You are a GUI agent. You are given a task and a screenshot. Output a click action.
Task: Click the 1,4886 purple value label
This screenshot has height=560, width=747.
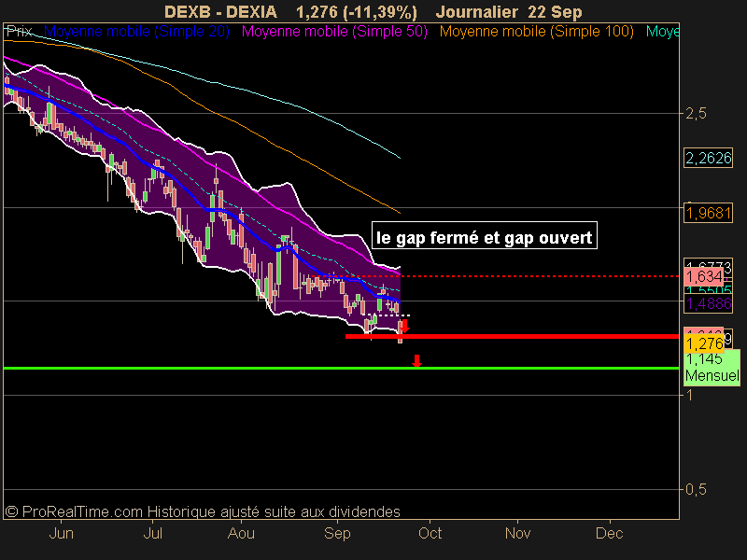click(x=709, y=303)
